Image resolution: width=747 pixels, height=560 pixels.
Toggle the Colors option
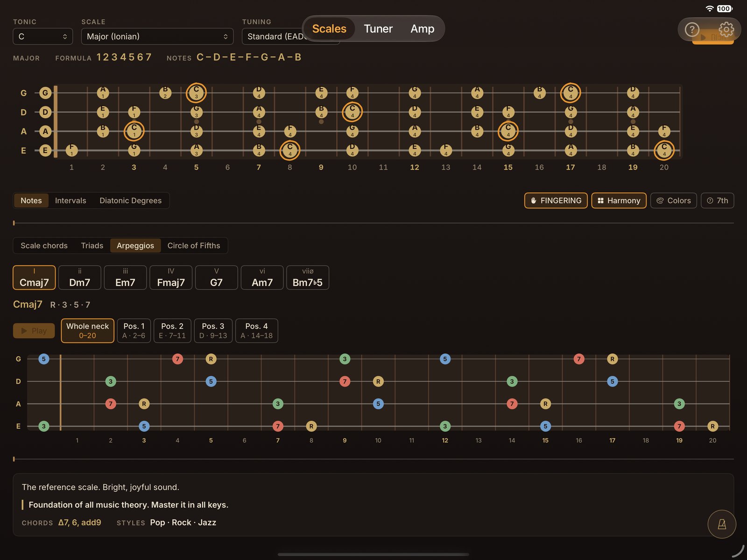coord(673,201)
